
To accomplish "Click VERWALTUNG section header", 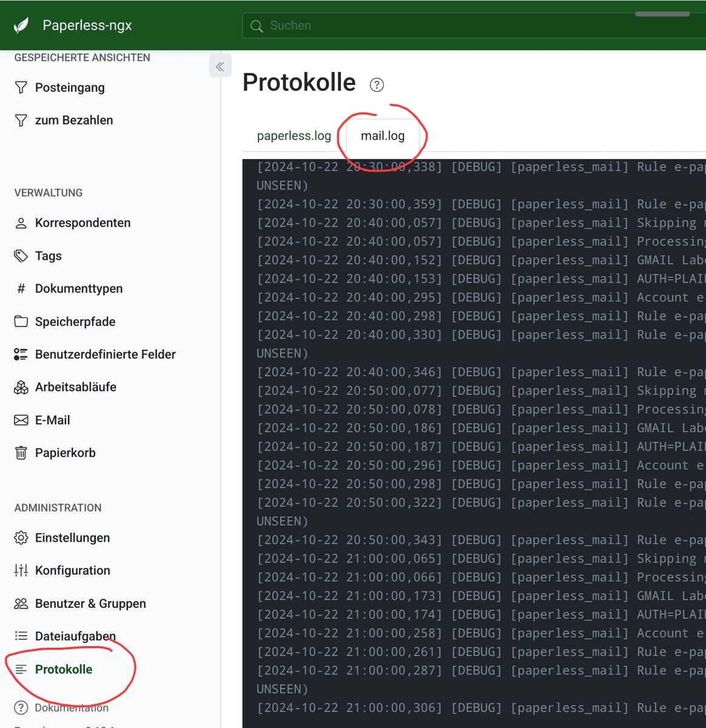I will click(49, 193).
